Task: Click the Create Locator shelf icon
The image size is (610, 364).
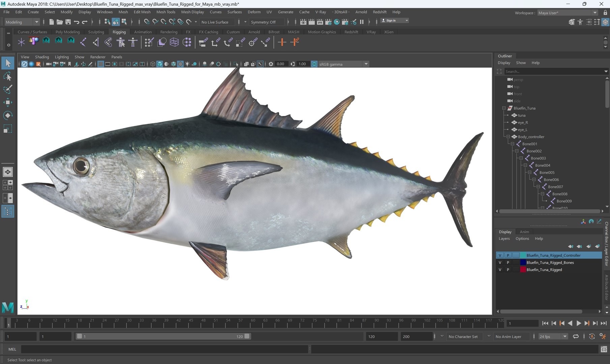Action: [21, 42]
